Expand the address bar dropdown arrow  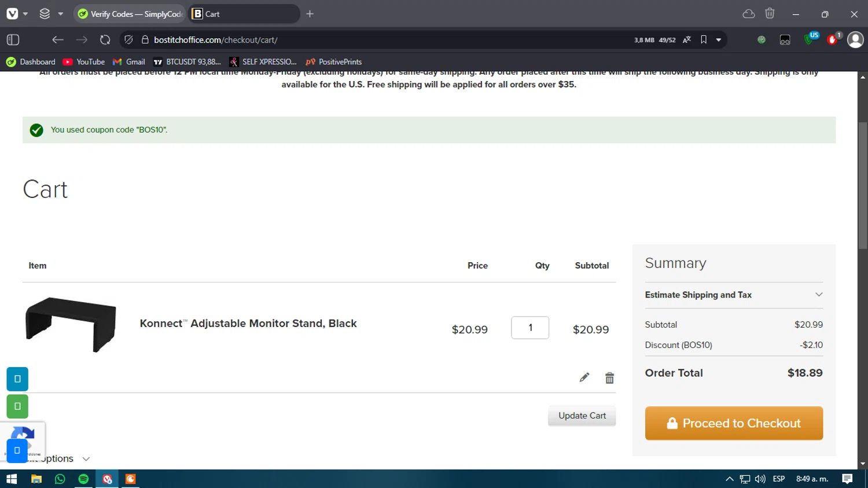pyautogui.click(x=719, y=40)
